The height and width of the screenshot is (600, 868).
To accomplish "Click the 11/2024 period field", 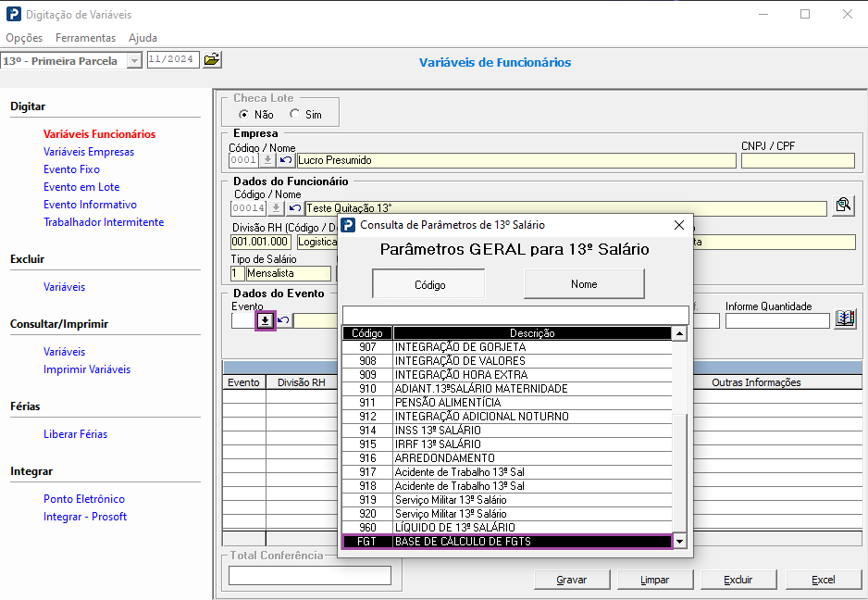I will [173, 59].
